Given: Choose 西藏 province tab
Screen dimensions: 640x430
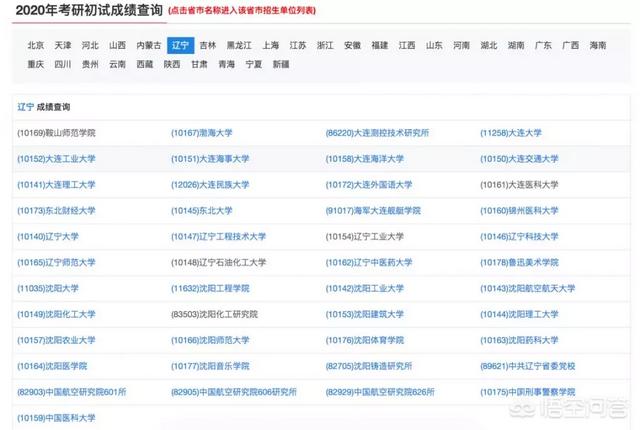Looking at the screenshot, I should point(145,64).
